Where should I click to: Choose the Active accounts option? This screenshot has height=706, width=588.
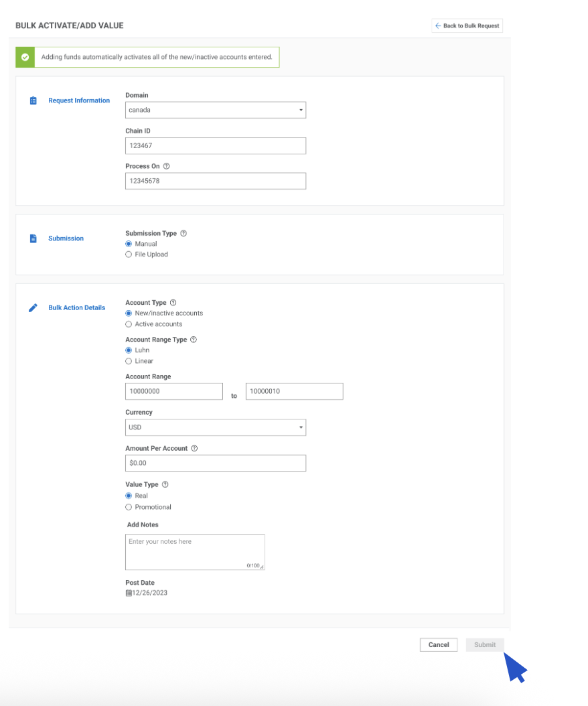click(x=129, y=324)
